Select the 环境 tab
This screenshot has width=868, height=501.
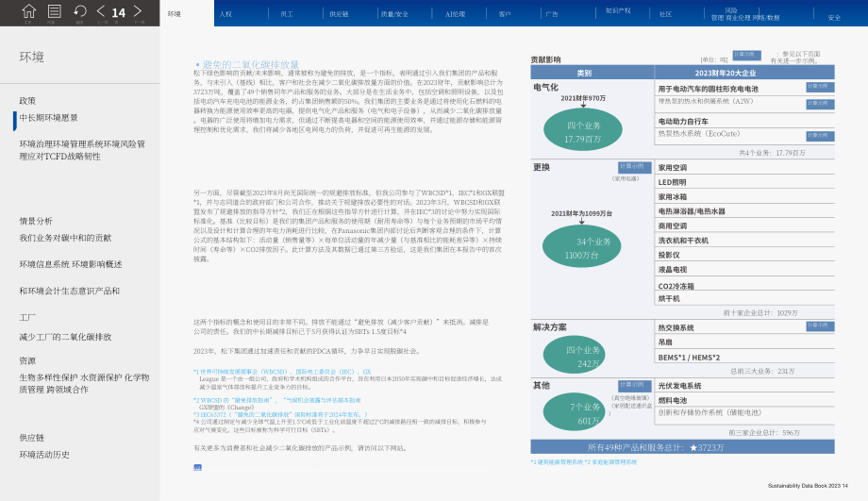(175, 14)
